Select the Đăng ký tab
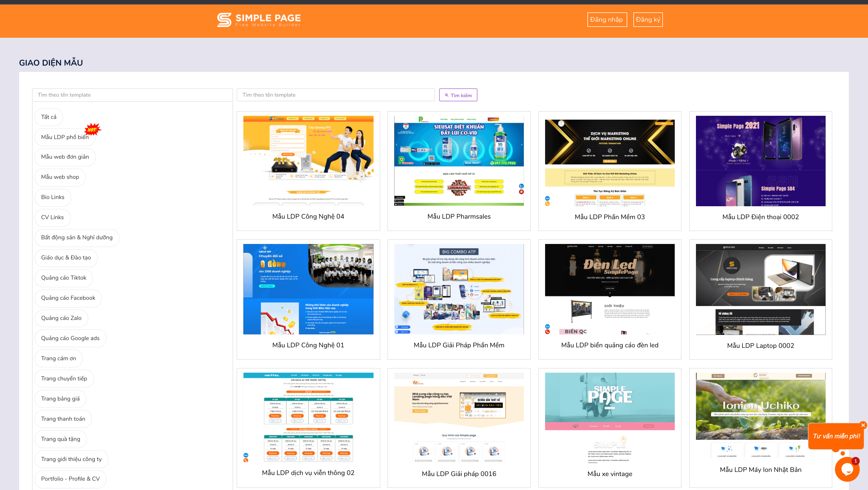The width and height of the screenshot is (868, 490). (x=648, y=19)
